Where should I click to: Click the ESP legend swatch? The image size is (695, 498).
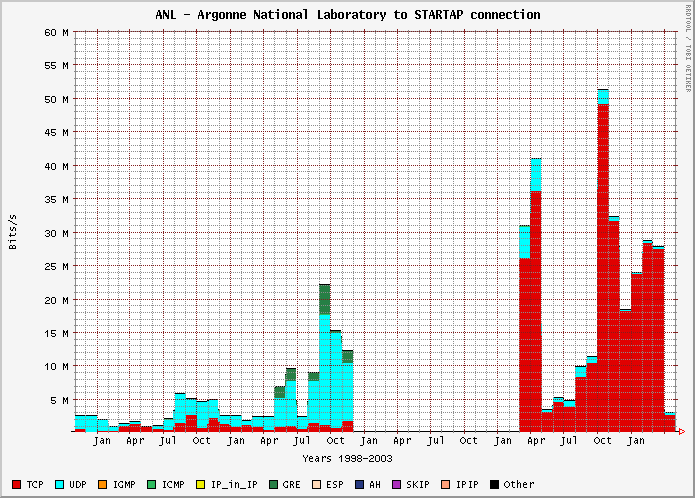click(316, 484)
